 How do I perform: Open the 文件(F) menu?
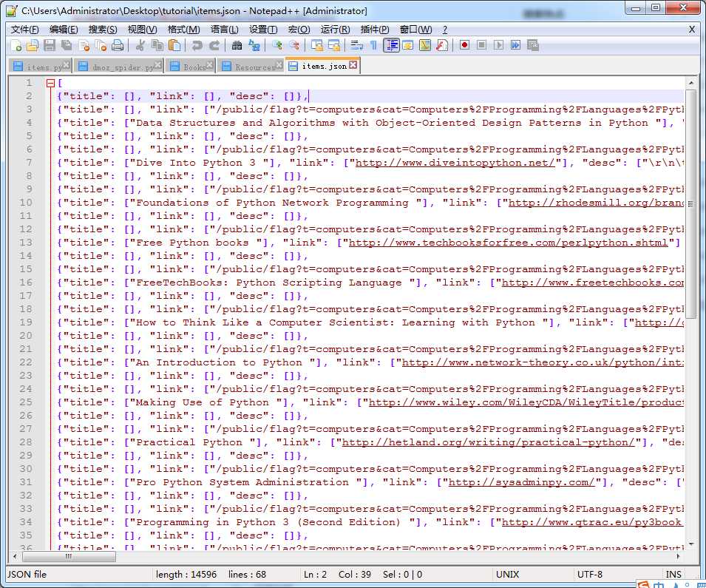(24, 30)
